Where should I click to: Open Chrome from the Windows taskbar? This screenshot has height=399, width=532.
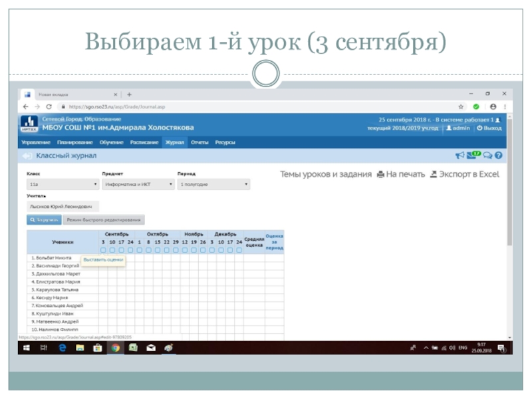coord(115,347)
